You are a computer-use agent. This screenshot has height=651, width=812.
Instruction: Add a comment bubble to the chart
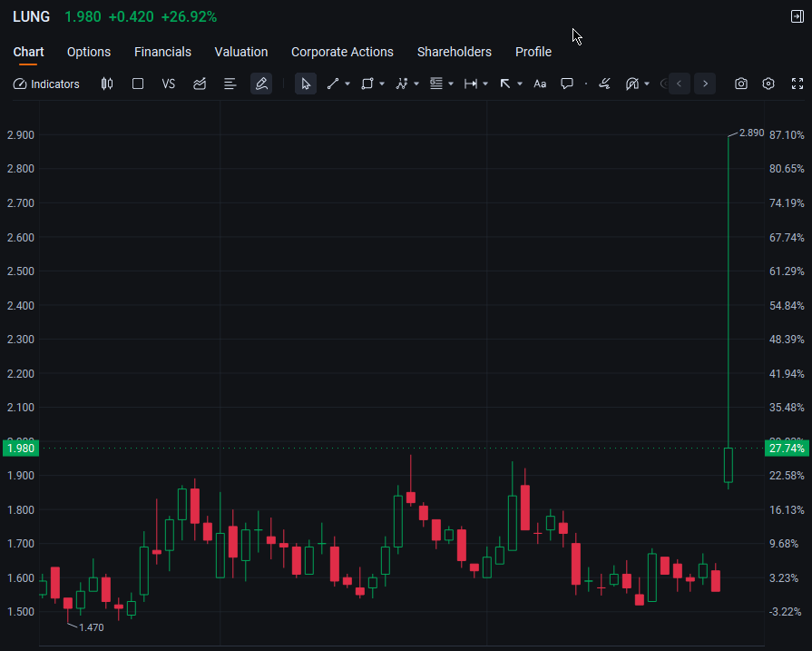pyautogui.click(x=567, y=84)
